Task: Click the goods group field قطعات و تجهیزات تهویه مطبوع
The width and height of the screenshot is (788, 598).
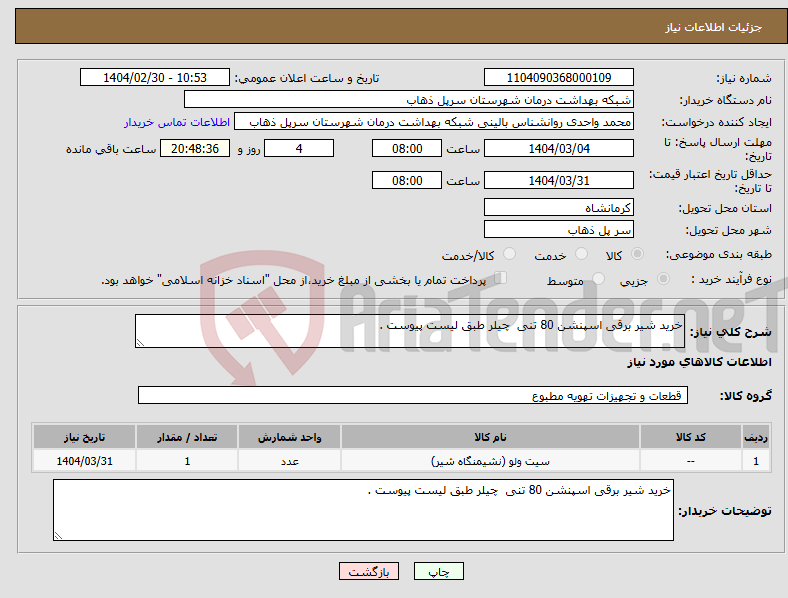Action: click(413, 395)
